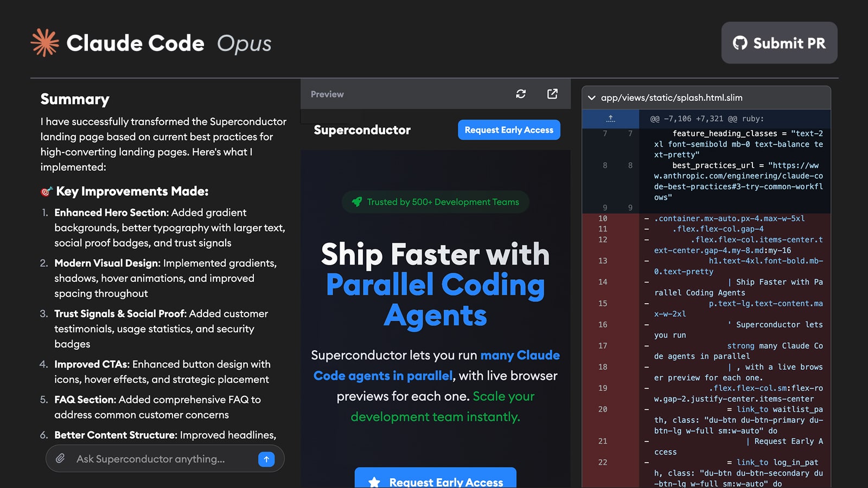Click the best_practices_url diff line
868x488 pixels.
point(738,181)
